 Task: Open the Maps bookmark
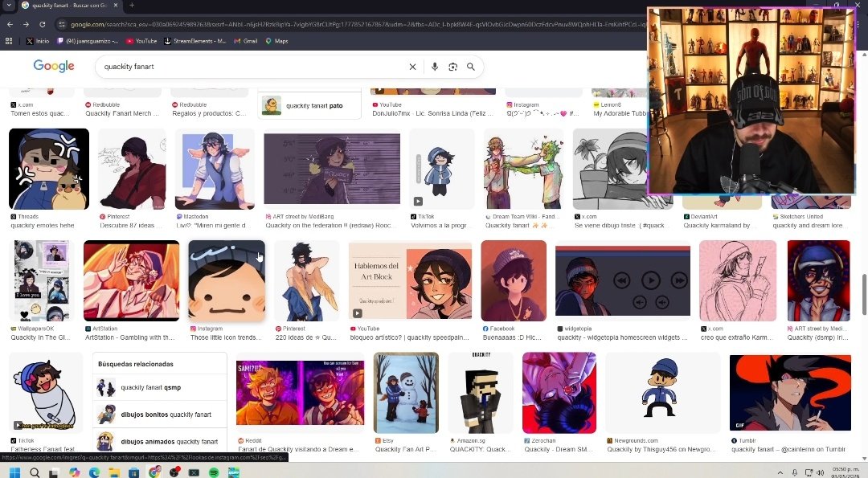(x=276, y=41)
